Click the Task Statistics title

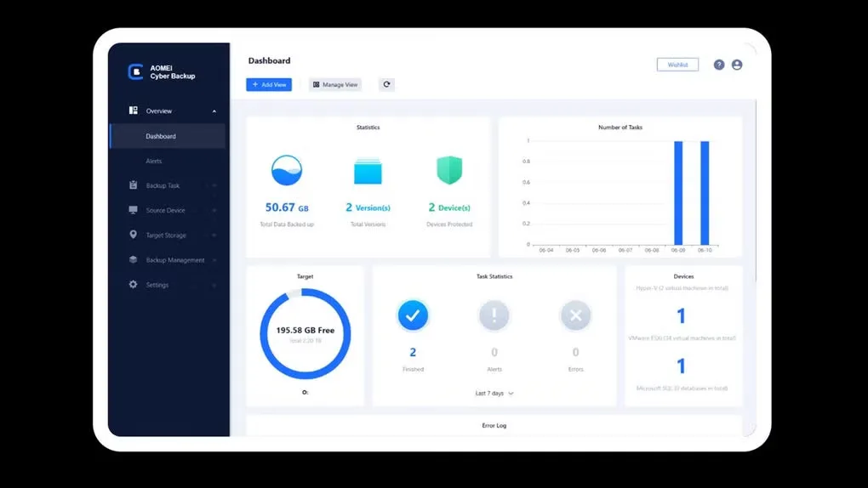494,276
